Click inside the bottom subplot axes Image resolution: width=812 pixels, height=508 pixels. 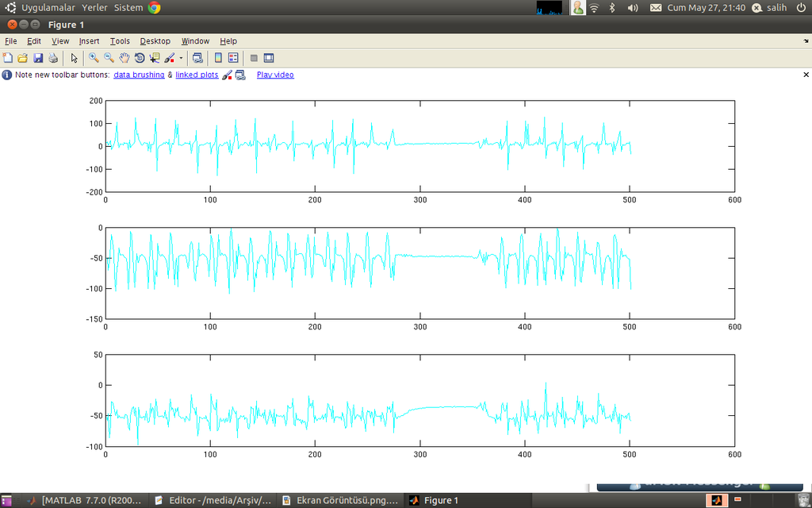(420, 400)
